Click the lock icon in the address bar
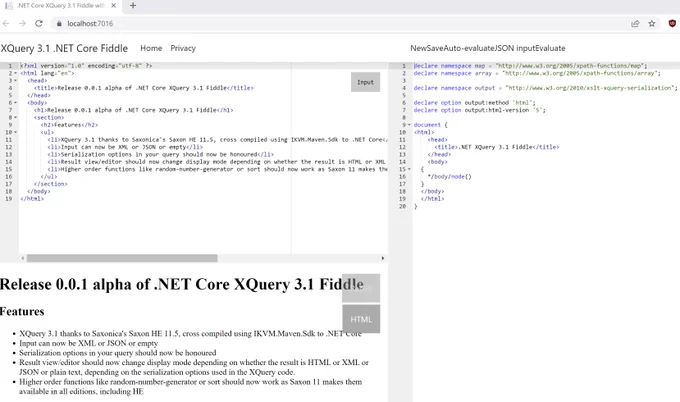The image size is (680, 402). click(x=59, y=23)
